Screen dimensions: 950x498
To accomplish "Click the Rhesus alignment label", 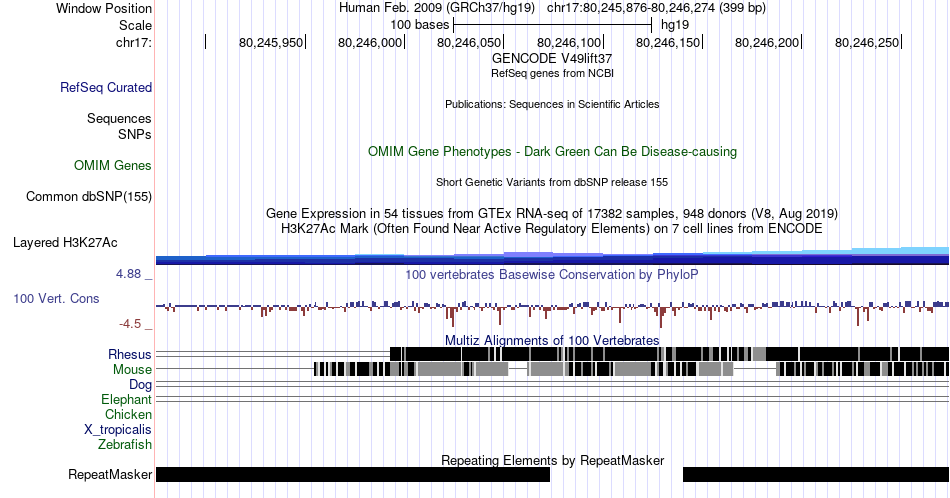I will click(130, 354).
